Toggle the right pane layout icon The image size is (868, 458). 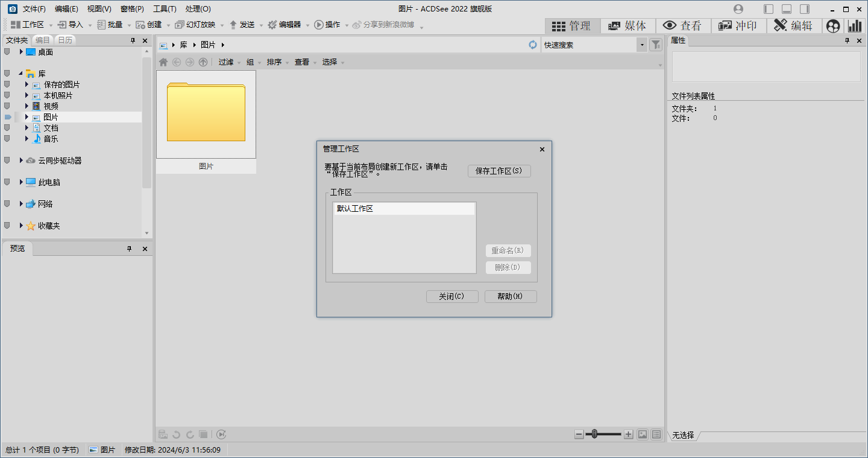tap(805, 9)
